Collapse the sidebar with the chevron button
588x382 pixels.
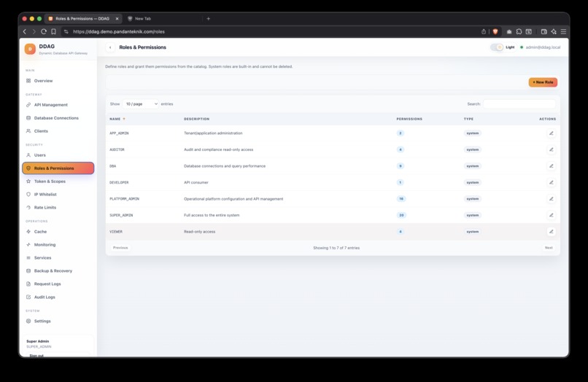tap(110, 47)
